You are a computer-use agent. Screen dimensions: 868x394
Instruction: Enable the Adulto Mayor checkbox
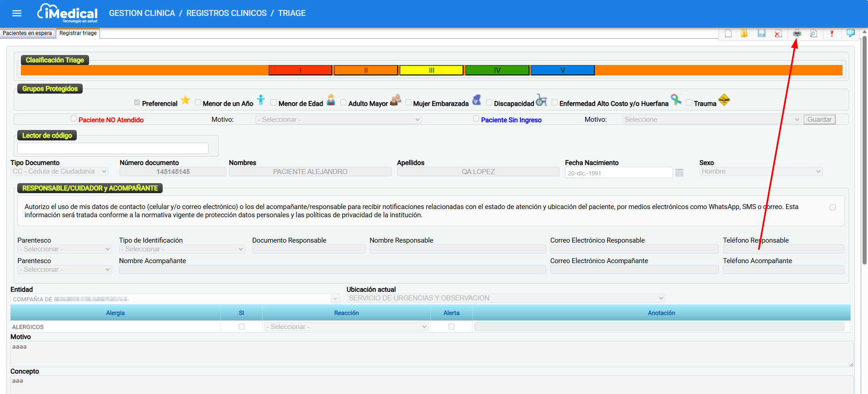coord(343,103)
